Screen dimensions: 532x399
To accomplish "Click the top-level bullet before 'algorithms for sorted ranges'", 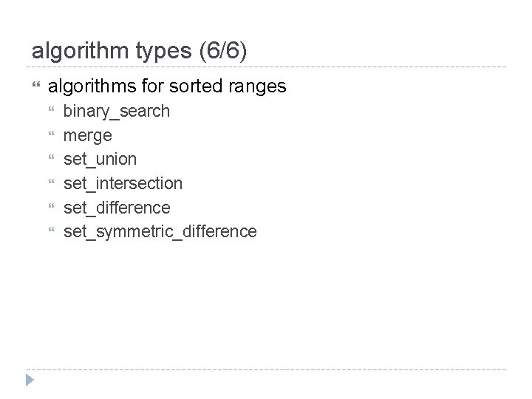I will 35,87.
